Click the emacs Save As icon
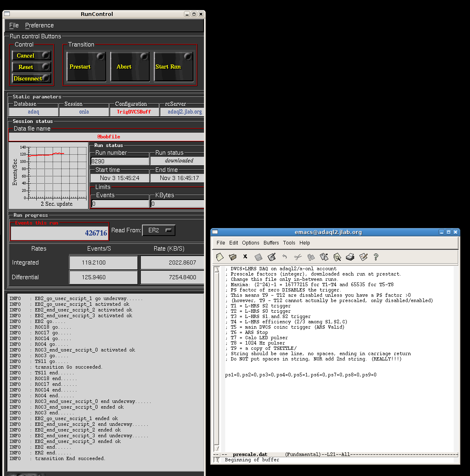470x476 pixels. coord(272,257)
